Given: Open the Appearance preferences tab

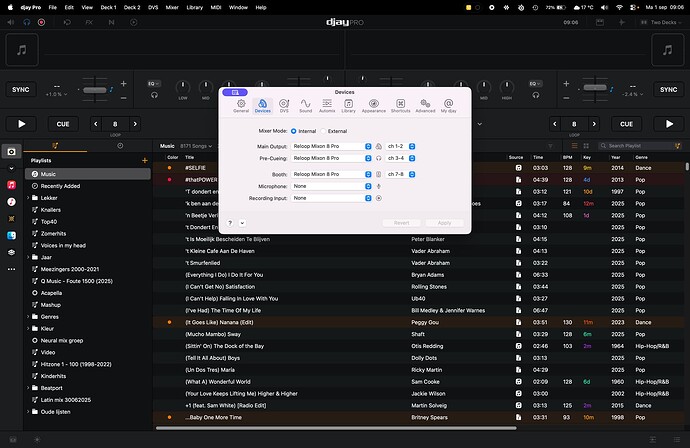Looking at the screenshot, I should [374, 106].
